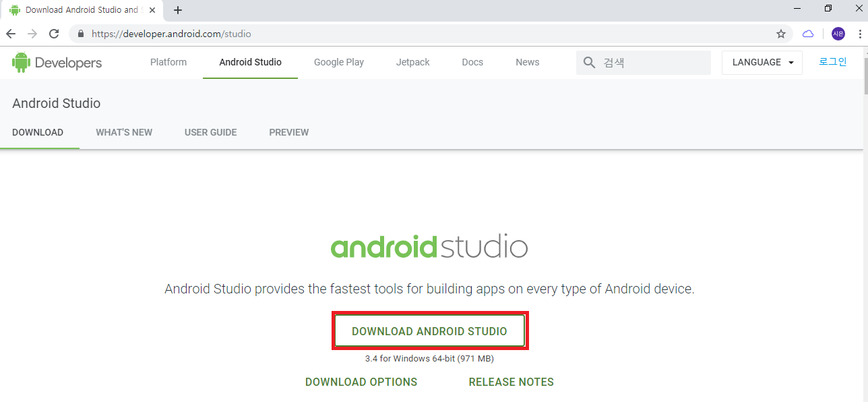Open the Jetpack nav item
The image size is (868, 402).
click(x=413, y=62)
